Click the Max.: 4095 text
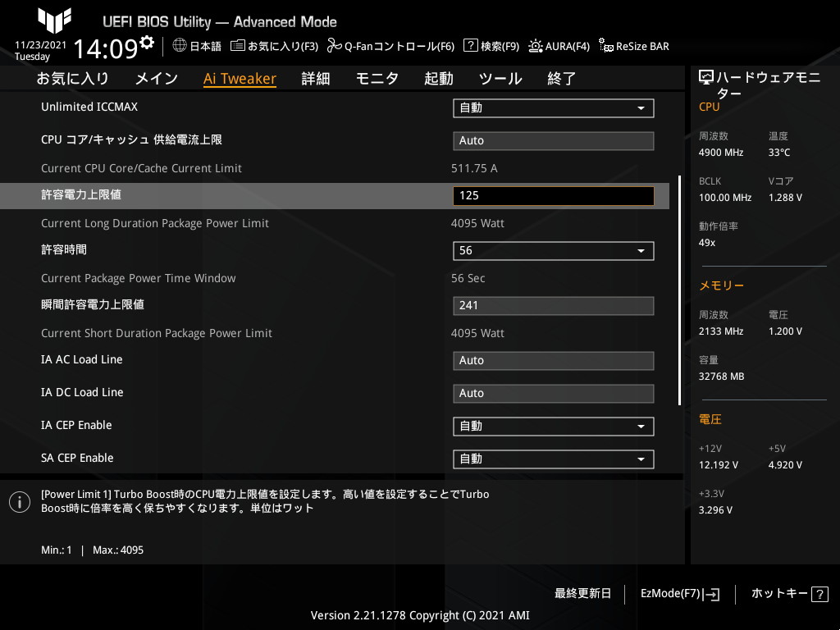 tap(118, 550)
